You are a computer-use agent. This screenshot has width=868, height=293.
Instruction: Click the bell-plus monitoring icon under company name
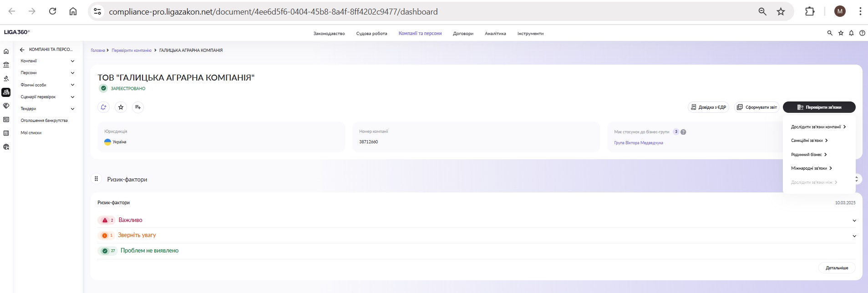(103, 107)
